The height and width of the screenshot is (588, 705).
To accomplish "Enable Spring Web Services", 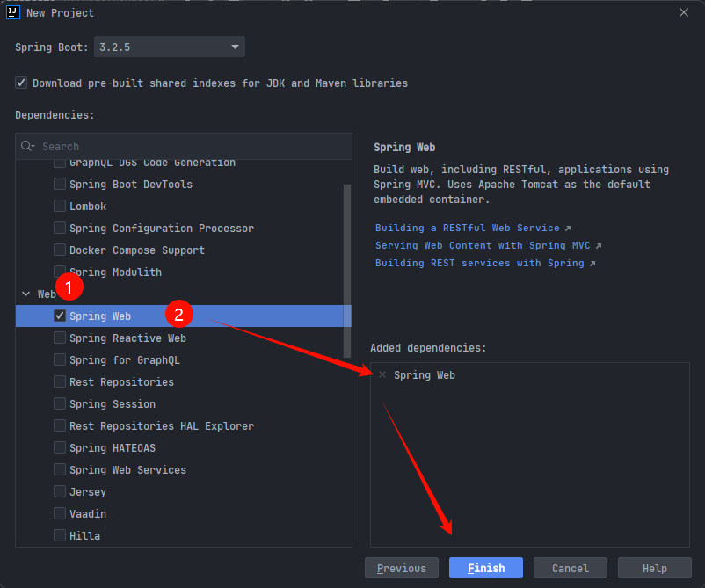I will (x=60, y=470).
